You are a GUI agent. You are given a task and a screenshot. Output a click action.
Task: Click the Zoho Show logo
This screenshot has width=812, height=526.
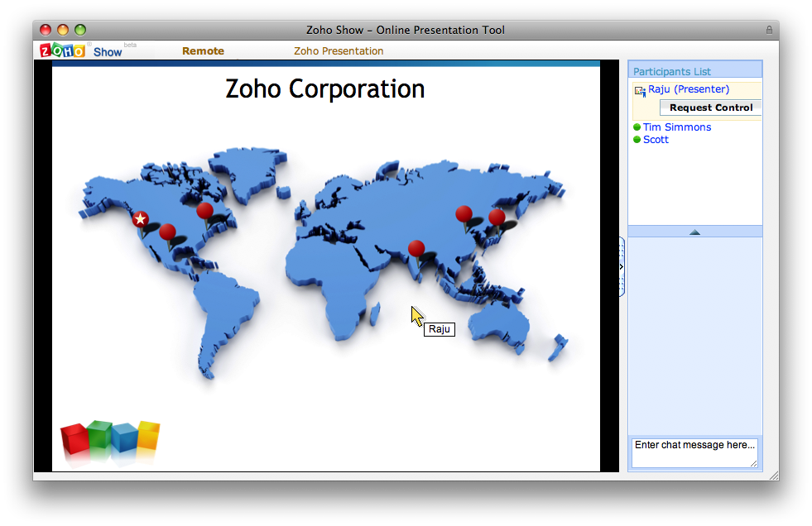click(x=81, y=50)
